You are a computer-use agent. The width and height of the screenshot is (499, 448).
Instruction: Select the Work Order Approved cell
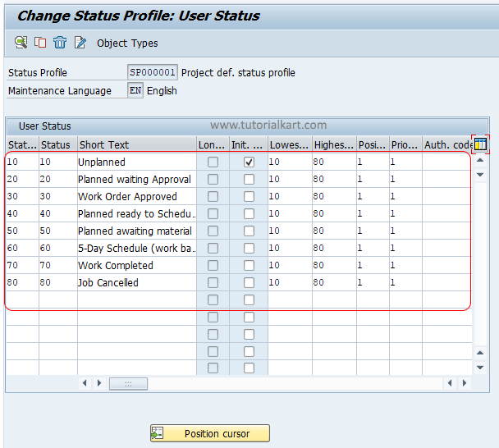coord(137,196)
